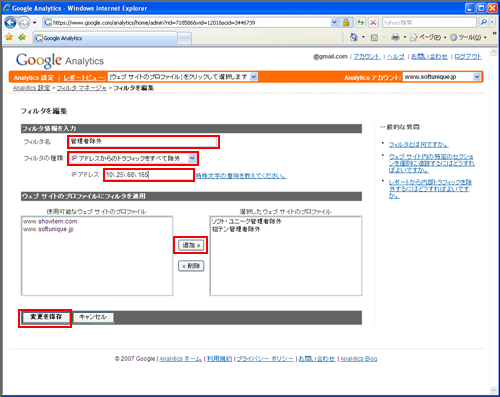
Task: Click the search magnifier icon
Action: 483,22
